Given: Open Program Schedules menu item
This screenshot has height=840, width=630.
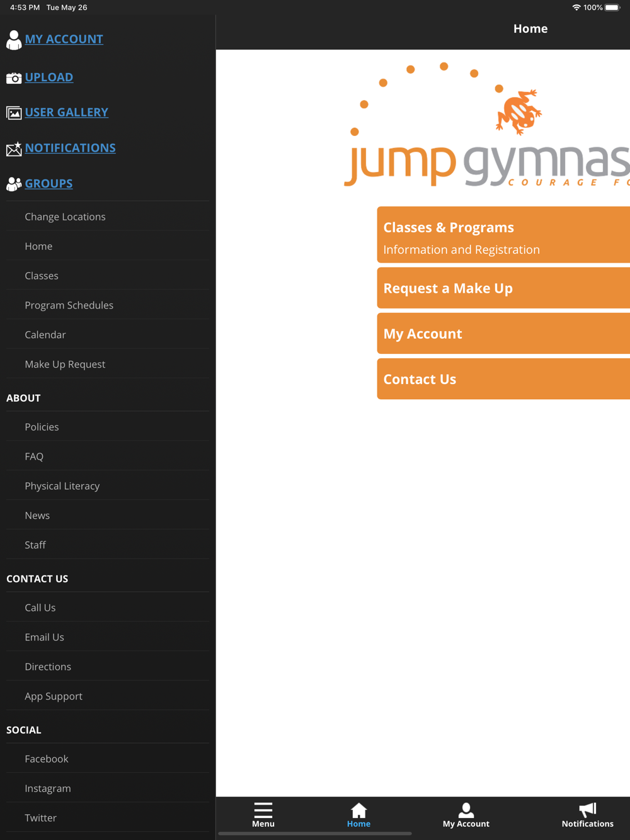Looking at the screenshot, I should tap(108, 305).
